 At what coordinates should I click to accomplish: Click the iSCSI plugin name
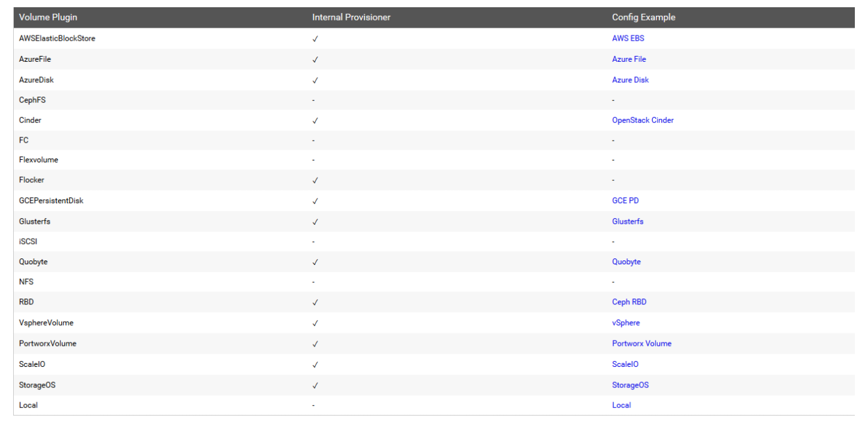tap(28, 241)
